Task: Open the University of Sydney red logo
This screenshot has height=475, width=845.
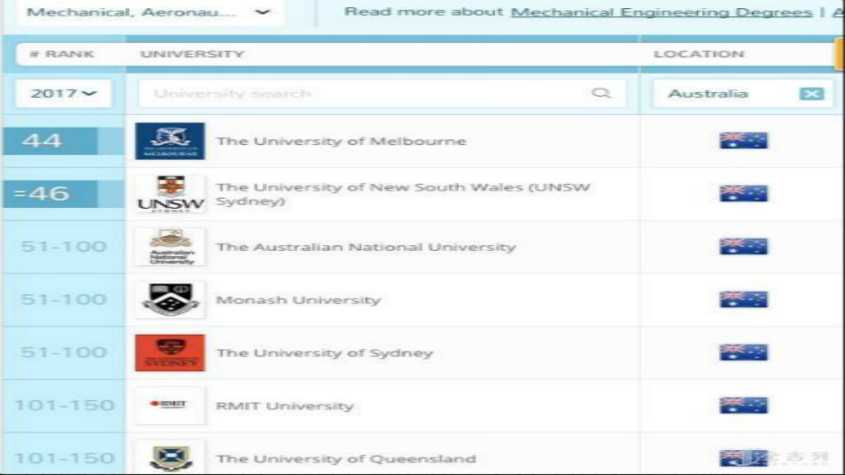Action: (170, 353)
